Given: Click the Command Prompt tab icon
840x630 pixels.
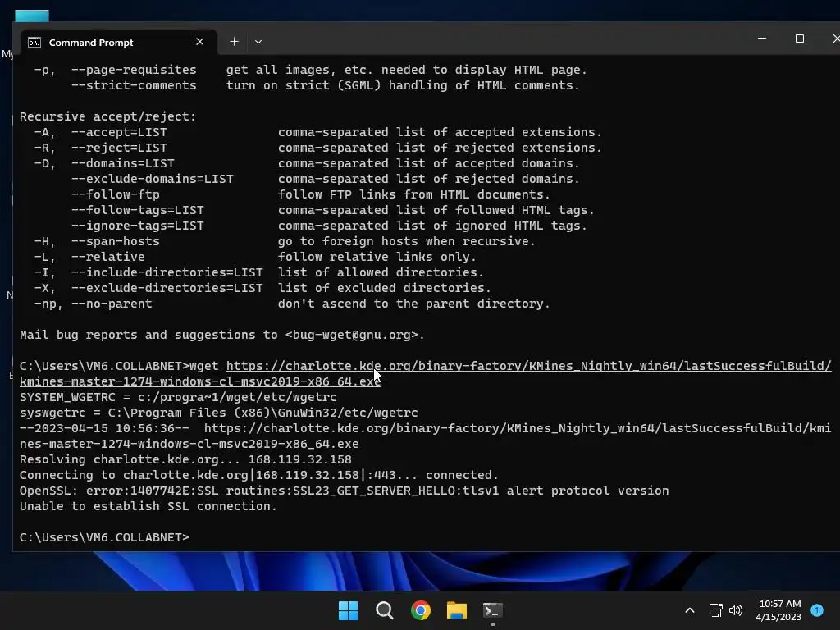Looking at the screenshot, I should [x=34, y=43].
